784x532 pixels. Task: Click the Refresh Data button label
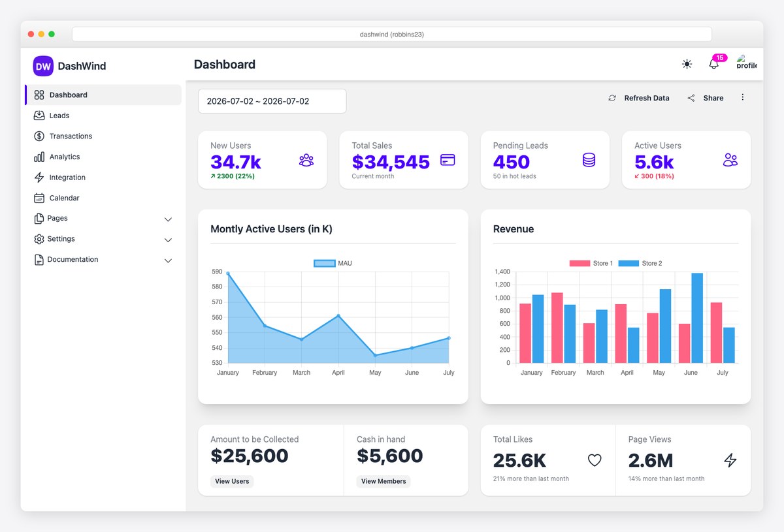[647, 98]
